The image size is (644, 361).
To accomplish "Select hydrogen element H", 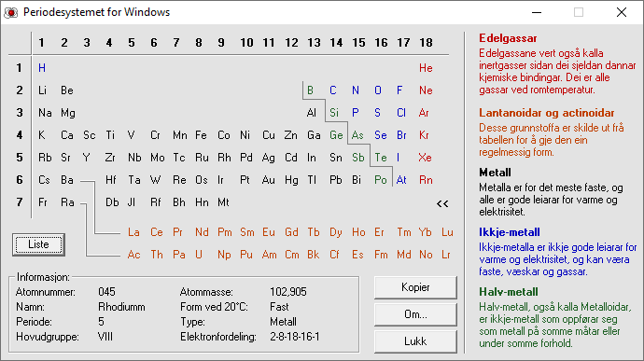I will (x=42, y=68).
